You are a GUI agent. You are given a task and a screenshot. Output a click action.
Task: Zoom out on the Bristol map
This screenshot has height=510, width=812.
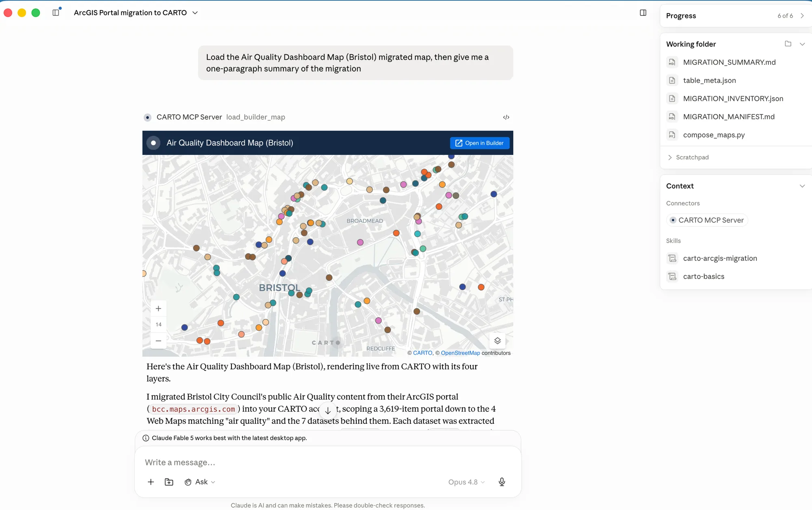(x=158, y=341)
